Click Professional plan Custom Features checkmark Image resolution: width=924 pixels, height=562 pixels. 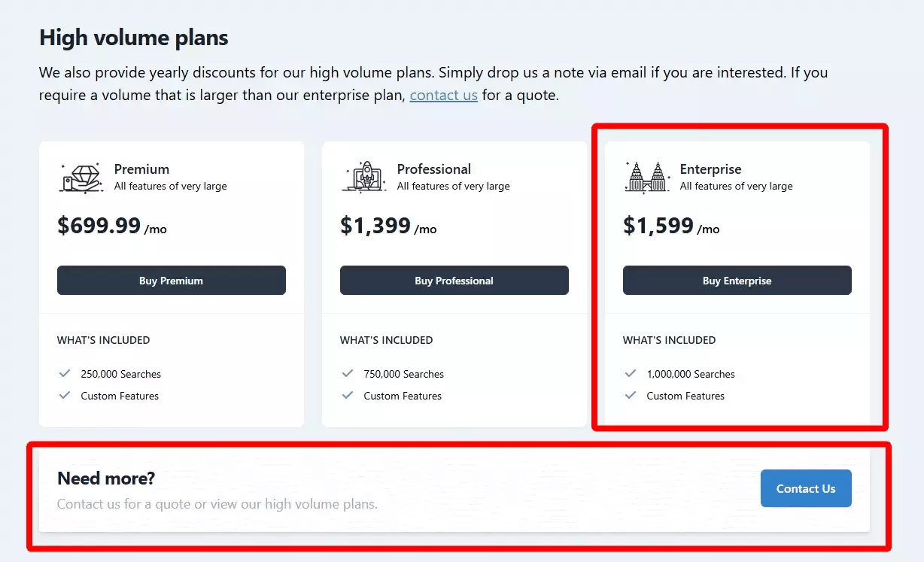348,396
